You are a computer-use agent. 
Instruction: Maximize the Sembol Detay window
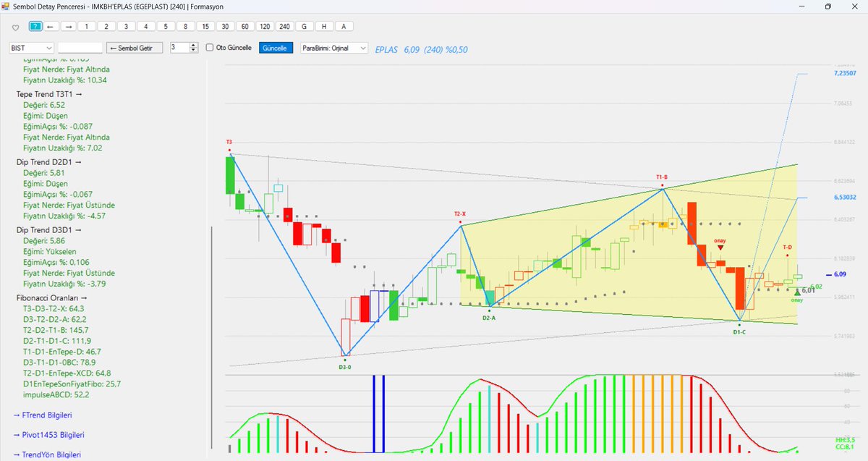[828, 6]
